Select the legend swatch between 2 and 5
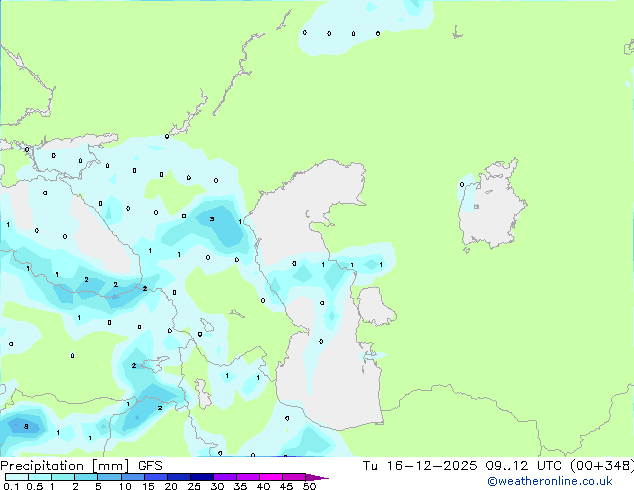Screen dimensions: 634x490 pos(86,477)
